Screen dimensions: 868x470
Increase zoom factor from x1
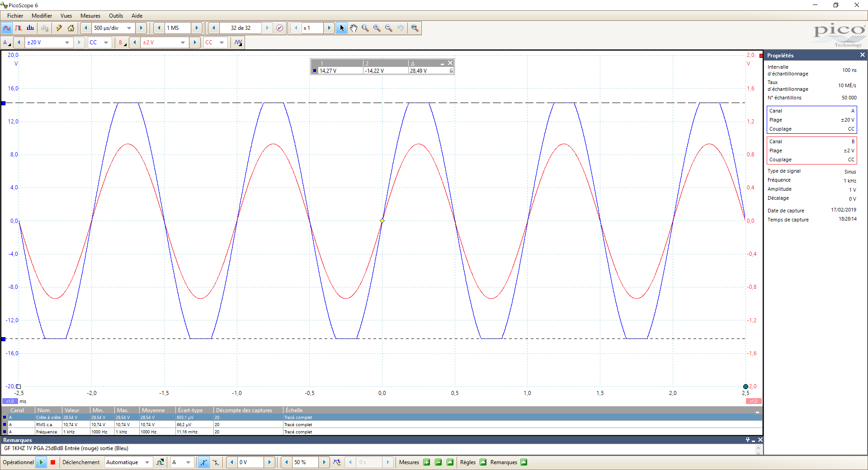click(329, 28)
